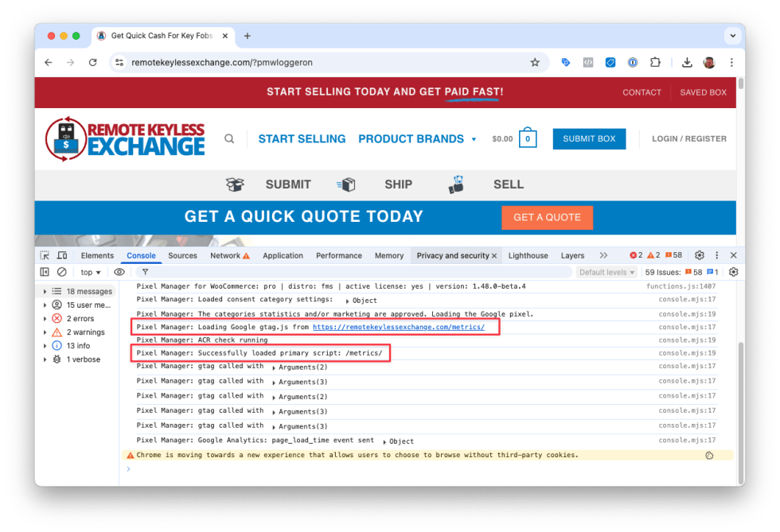Expand the 13 info group

click(x=45, y=346)
